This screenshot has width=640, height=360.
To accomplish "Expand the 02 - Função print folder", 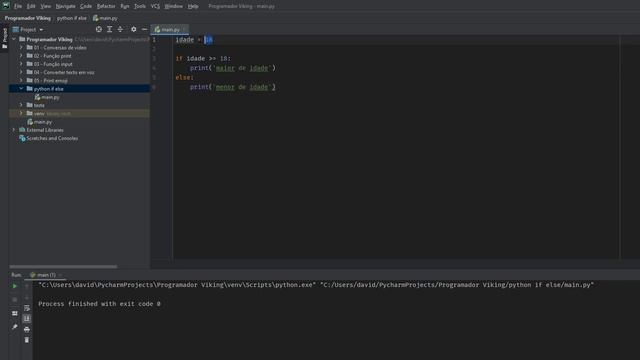I will [21, 56].
